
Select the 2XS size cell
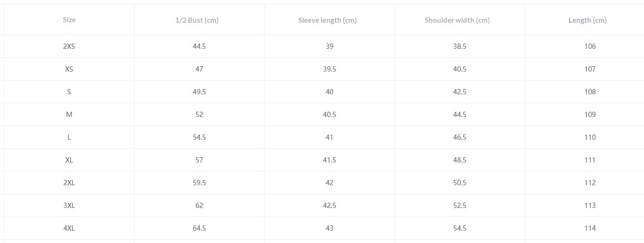coord(69,46)
